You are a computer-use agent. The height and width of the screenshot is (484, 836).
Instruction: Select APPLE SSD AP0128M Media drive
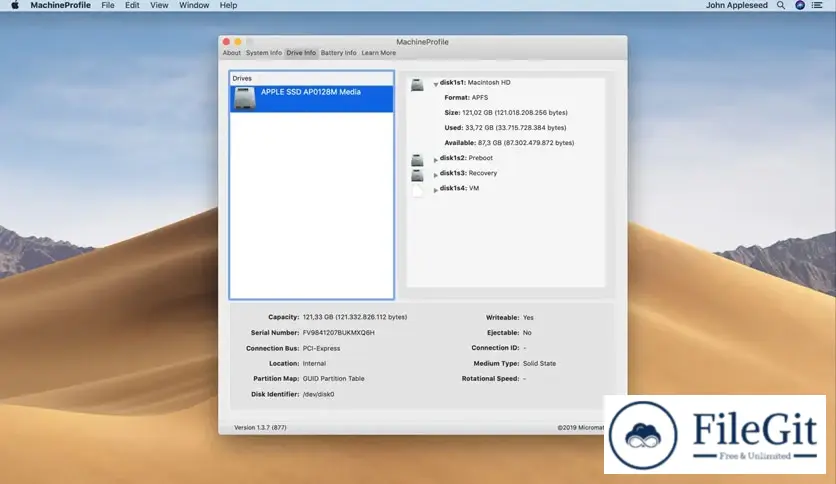click(312, 99)
